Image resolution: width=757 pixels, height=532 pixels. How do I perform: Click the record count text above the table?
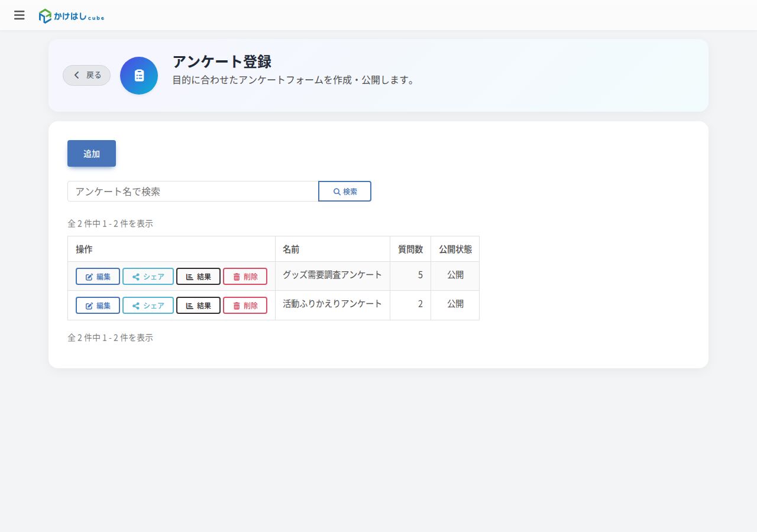111,223
